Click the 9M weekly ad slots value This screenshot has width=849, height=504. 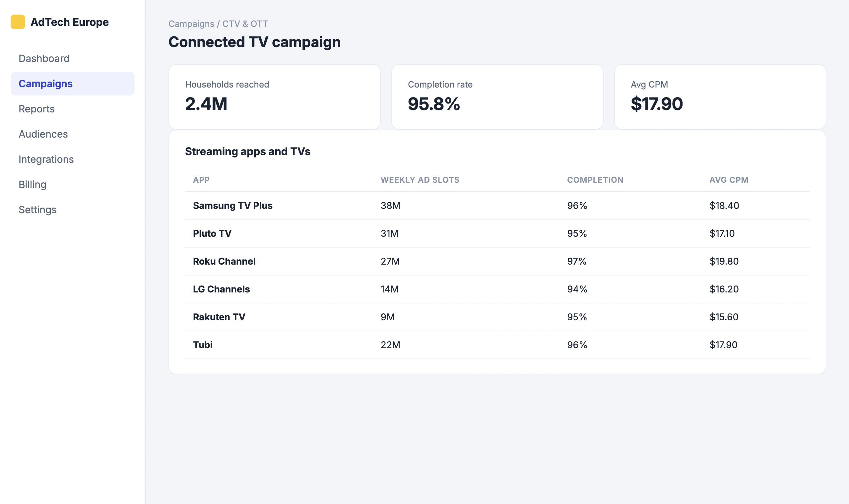pos(387,317)
